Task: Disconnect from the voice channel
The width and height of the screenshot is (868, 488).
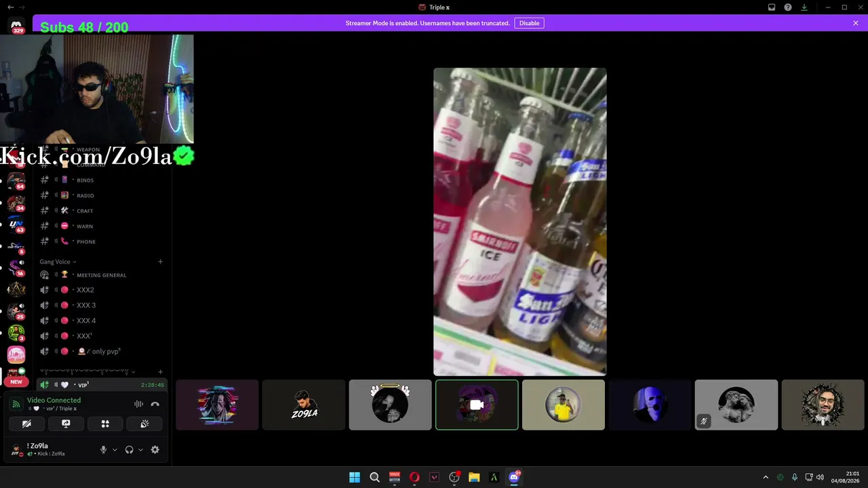Action: 155,404
